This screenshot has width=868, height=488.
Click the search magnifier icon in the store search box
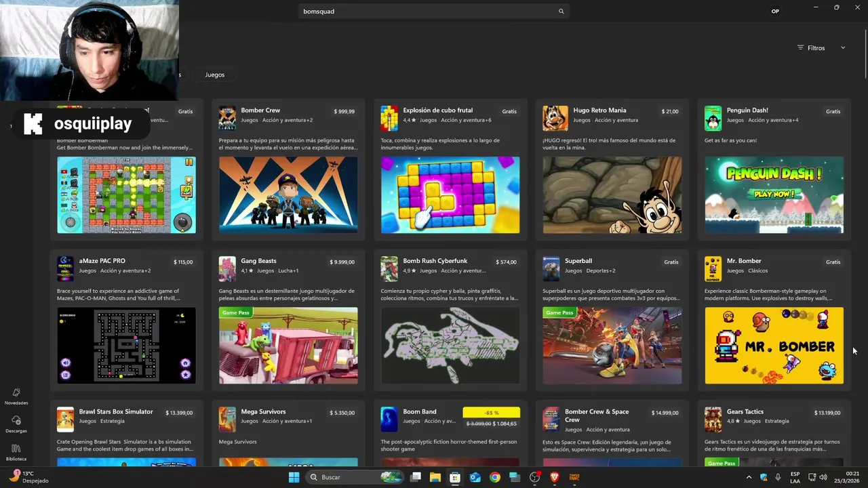point(561,12)
